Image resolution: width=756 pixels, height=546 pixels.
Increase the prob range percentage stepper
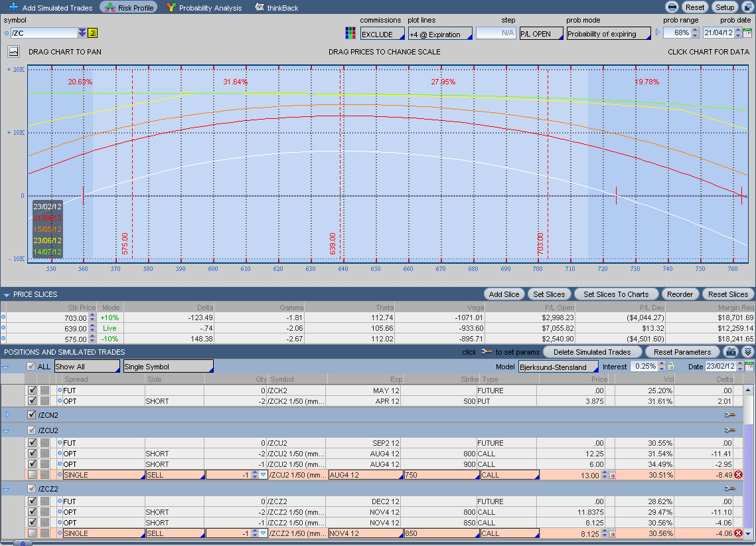[695, 31]
